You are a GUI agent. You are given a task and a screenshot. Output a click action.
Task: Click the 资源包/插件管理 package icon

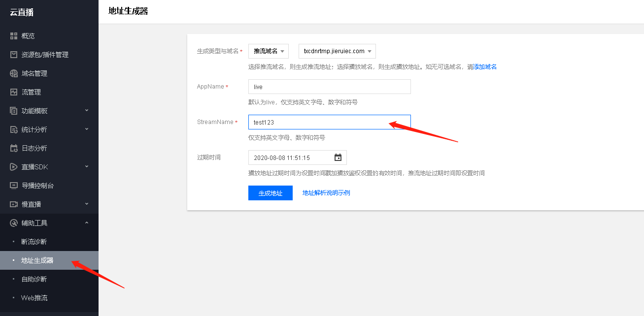(14, 55)
